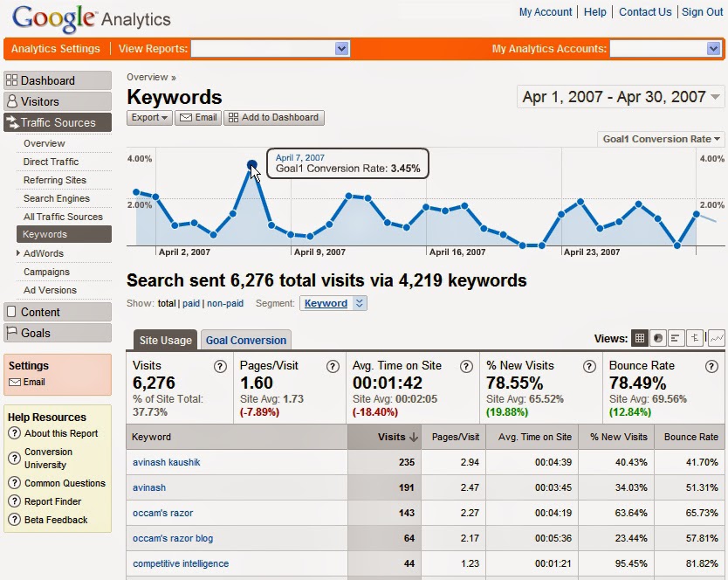
Task: Click the Help link at top
Action: click(595, 12)
